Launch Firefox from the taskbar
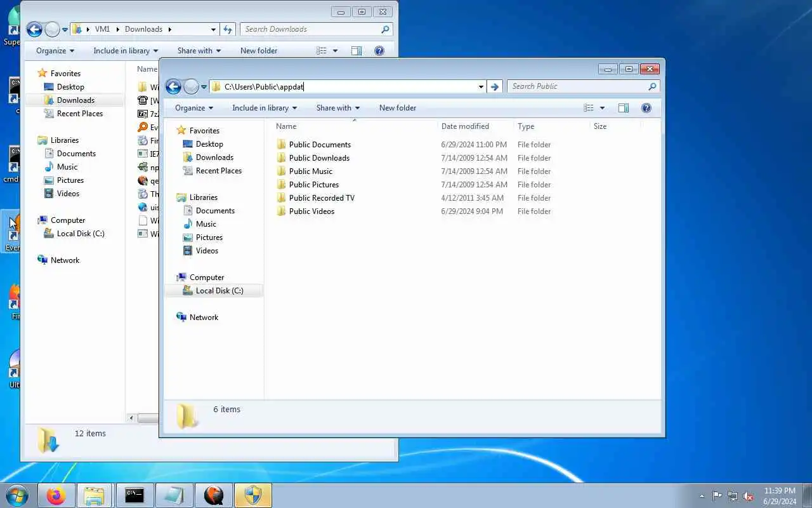The image size is (812, 508). [56, 495]
